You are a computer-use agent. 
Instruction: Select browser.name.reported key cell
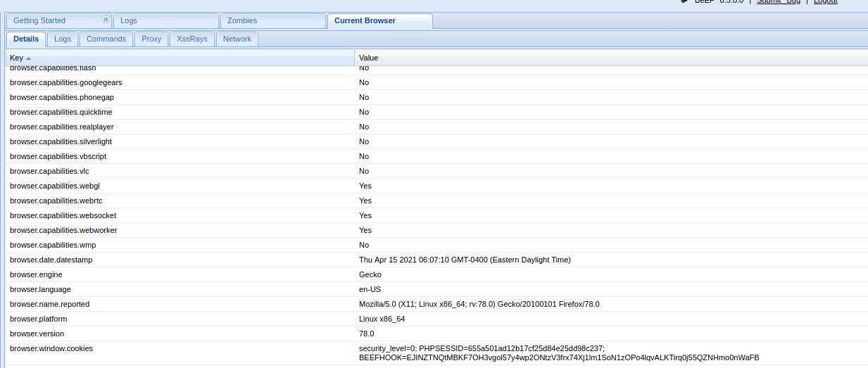click(x=50, y=304)
